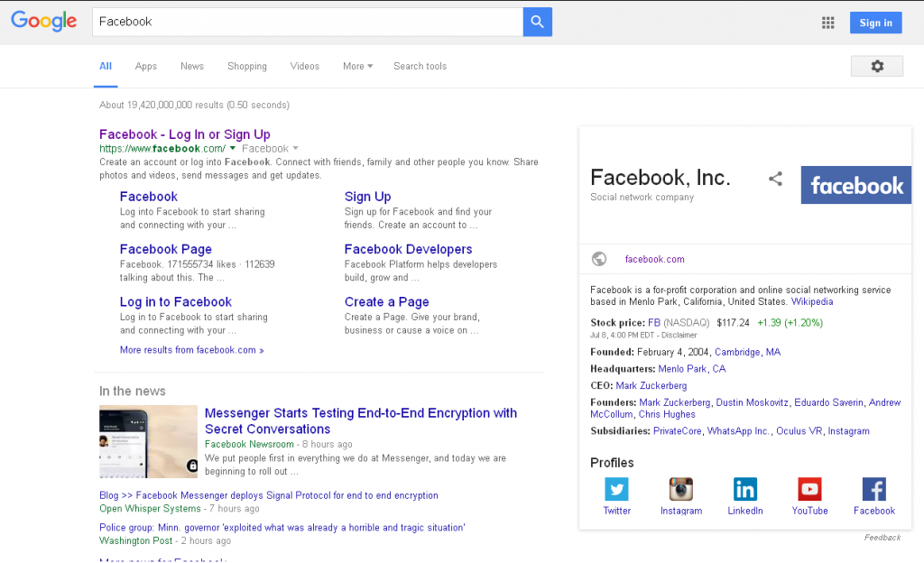Click the Menlo Park, CA headquarters link
This screenshot has width=924, height=563.
point(692,369)
